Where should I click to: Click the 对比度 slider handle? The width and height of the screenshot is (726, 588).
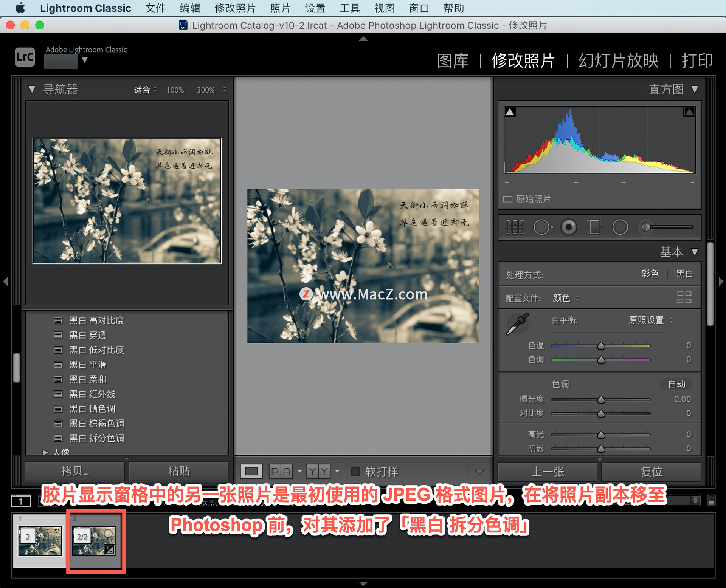601,414
